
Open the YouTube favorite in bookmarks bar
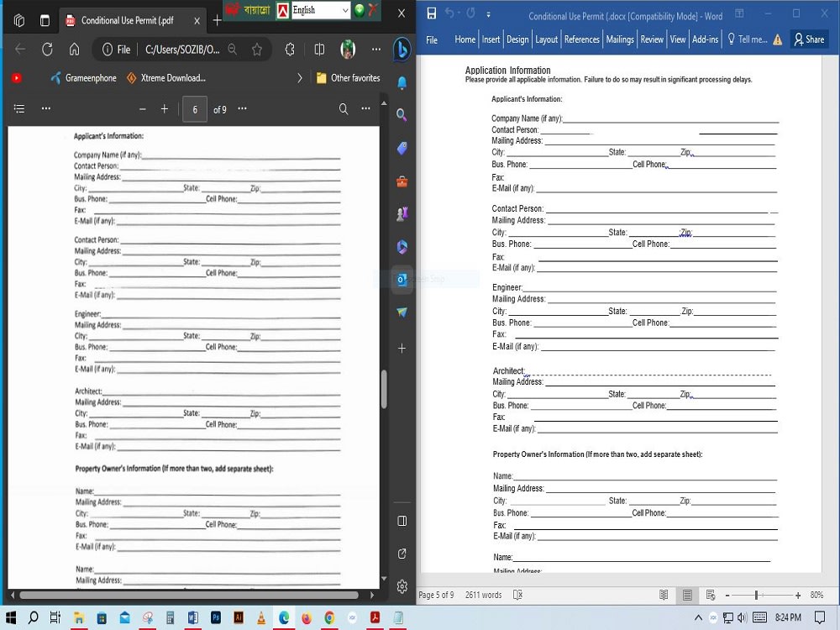tap(17, 78)
